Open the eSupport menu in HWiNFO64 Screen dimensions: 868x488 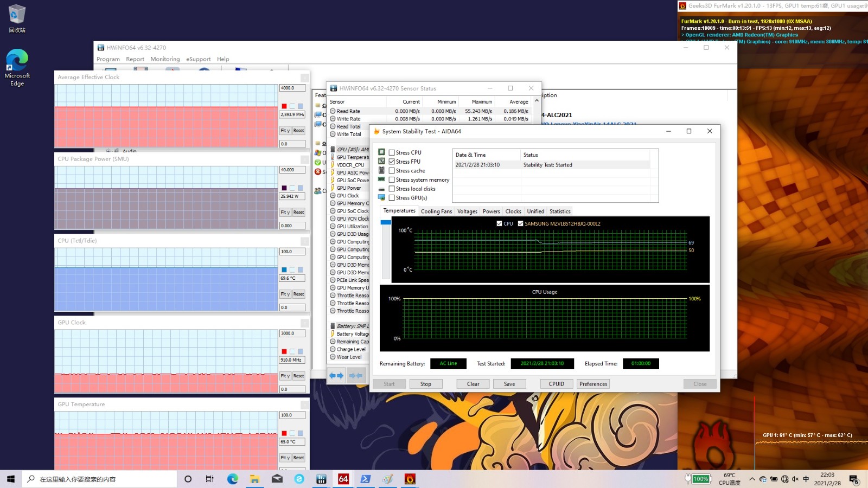[x=198, y=59]
